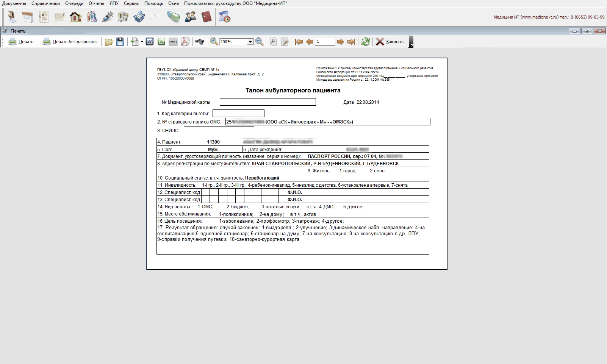
Task: Open the wrench page settings icon
Action: pos(273,42)
